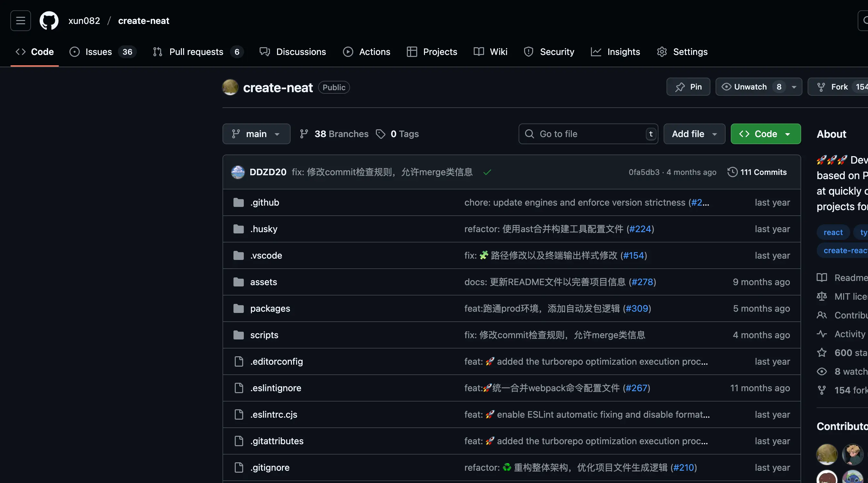Expand the main branch selector
The height and width of the screenshot is (483, 868).
coord(256,134)
